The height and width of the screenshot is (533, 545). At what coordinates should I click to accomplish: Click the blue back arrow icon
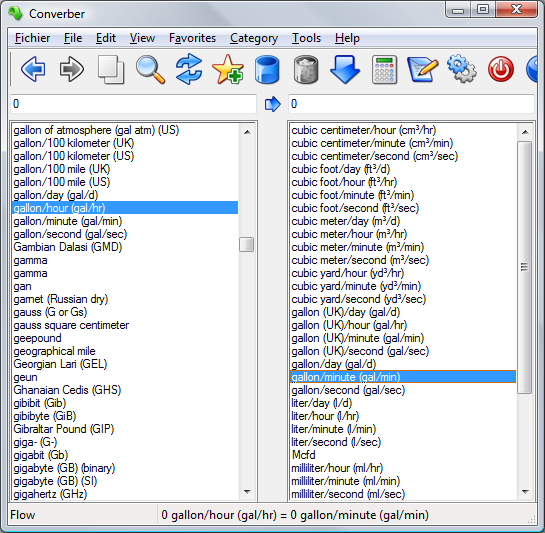33,69
